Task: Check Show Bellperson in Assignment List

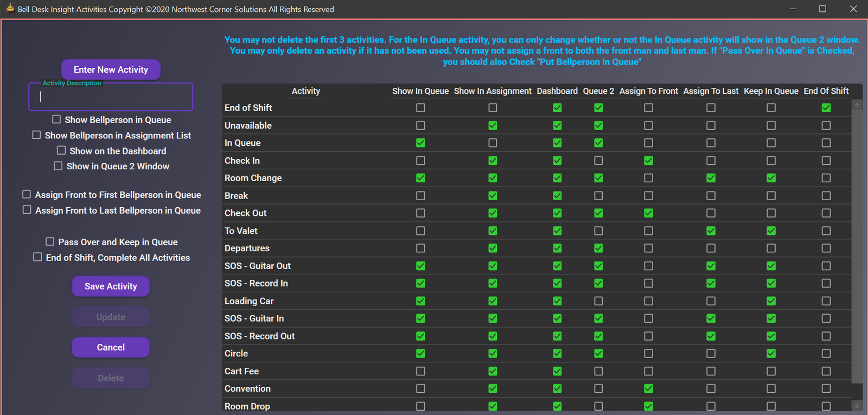Action: coord(36,135)
